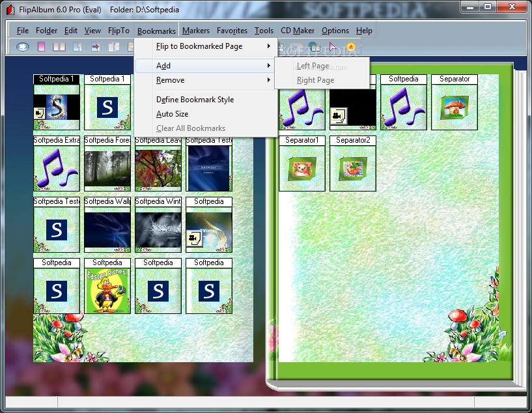Select the Add bookmark menu entry
Screen dimensions: 532x413
click(206, 66)
